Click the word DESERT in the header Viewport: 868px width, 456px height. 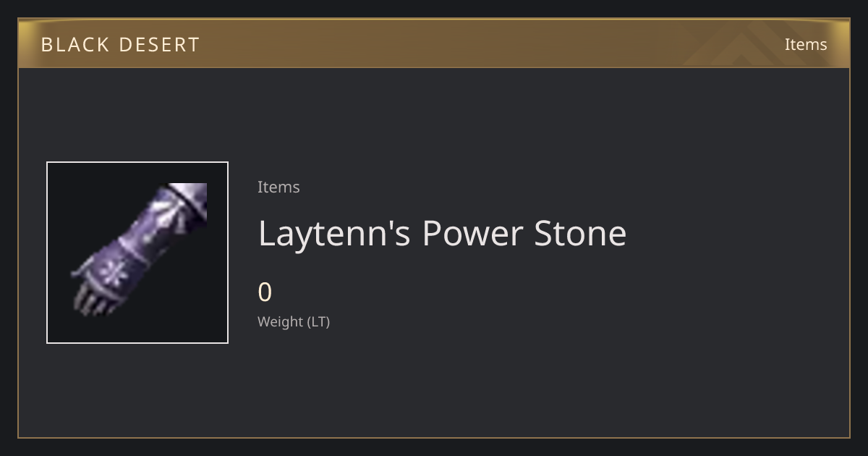[158, 44]
